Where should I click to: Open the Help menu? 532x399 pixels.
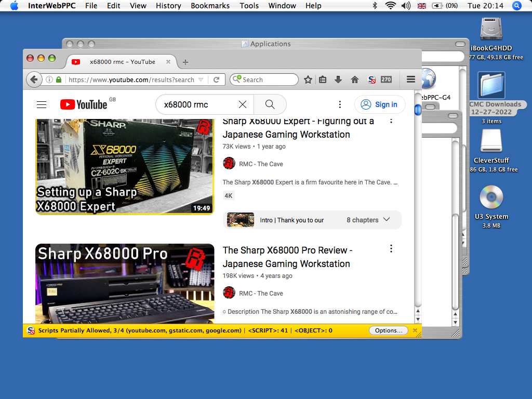coord(313,6)
